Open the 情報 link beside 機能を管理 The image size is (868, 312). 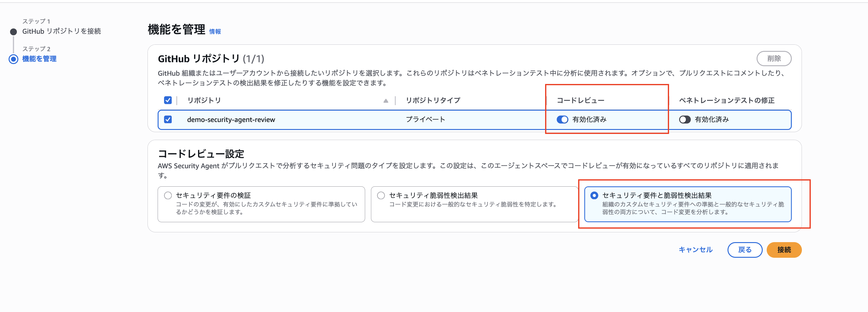[215, 31]
